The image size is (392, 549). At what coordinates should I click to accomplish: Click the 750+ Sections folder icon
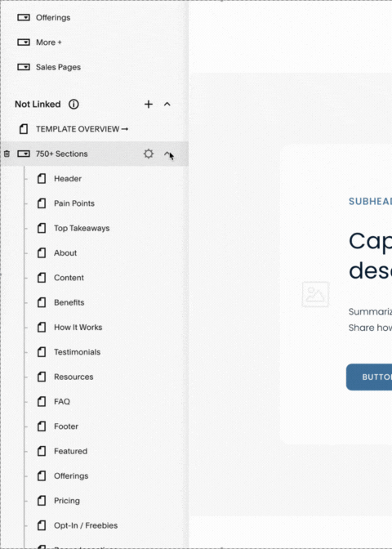click(24, 154)
